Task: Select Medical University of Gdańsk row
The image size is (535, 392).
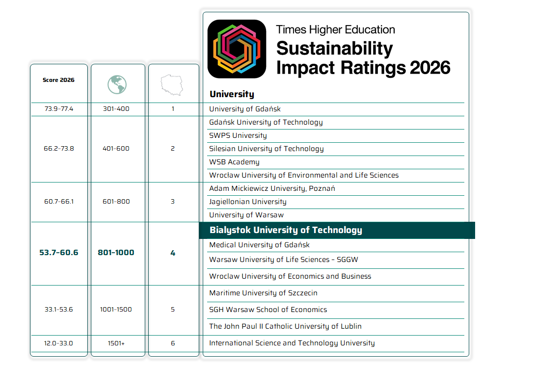Action: click(336, 245)
